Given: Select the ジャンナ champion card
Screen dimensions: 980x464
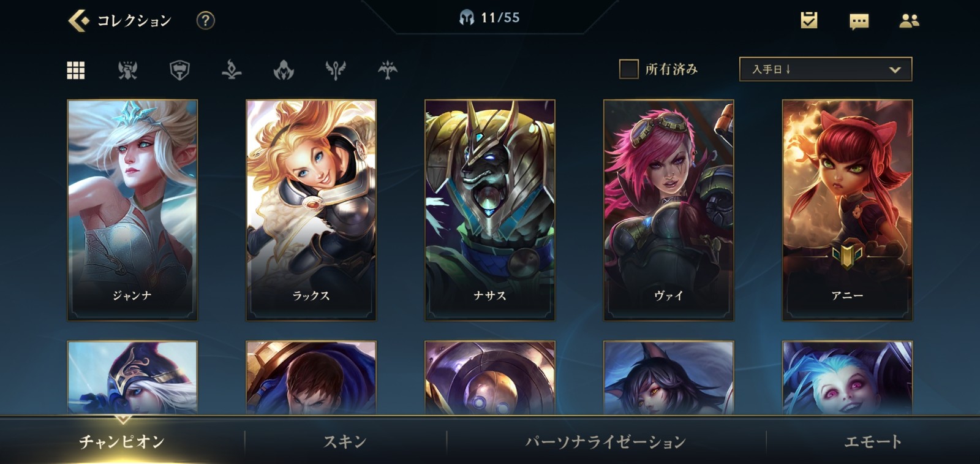Looking at the screenshot, I should 132,210.
